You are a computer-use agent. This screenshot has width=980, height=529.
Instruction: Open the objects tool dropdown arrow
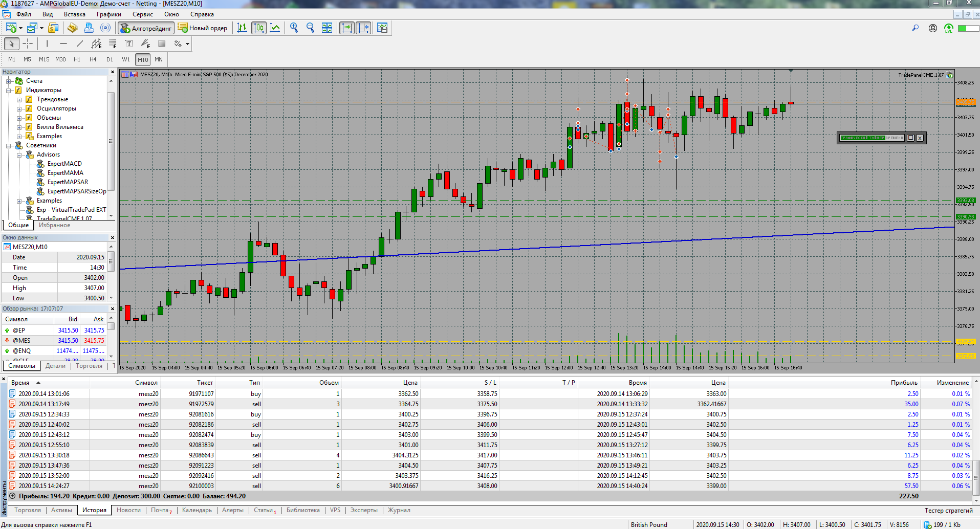pyautogui.click(x=187, y=43)
